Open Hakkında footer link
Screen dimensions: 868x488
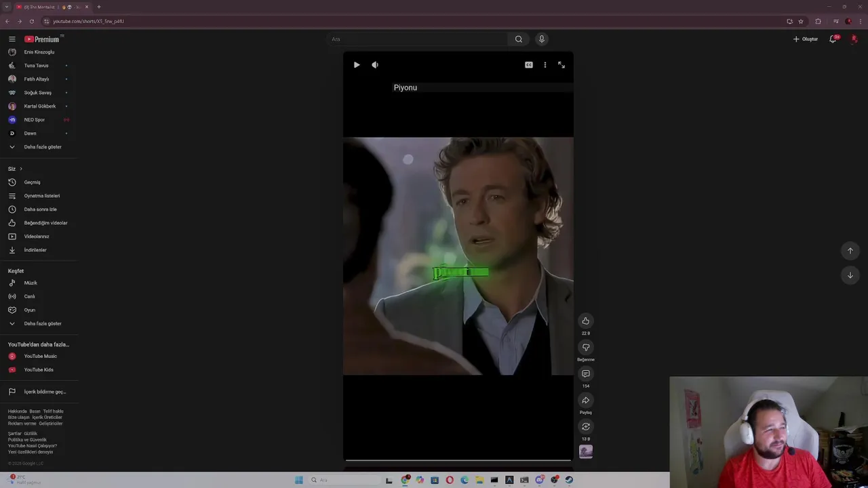tap(17, 411)
